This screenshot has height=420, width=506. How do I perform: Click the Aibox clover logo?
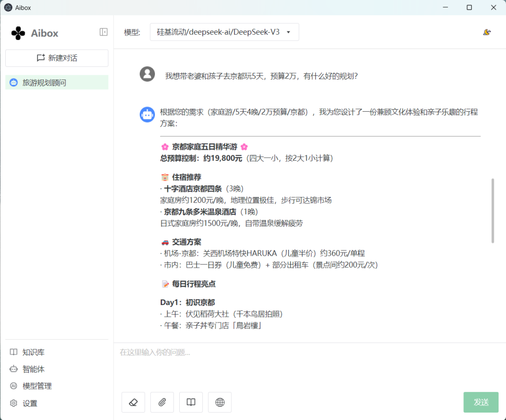pyautogui.click(x=18, y=33)
